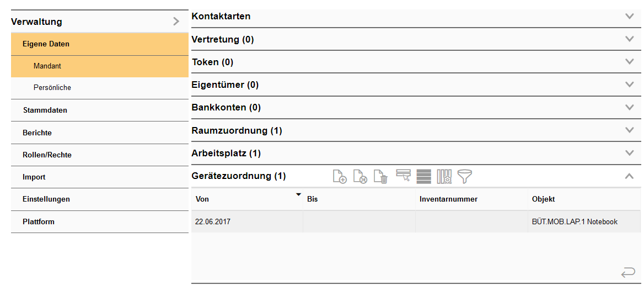
Task: Collapse the Gerätezuordnung (1) section
Action: (630, 176)
